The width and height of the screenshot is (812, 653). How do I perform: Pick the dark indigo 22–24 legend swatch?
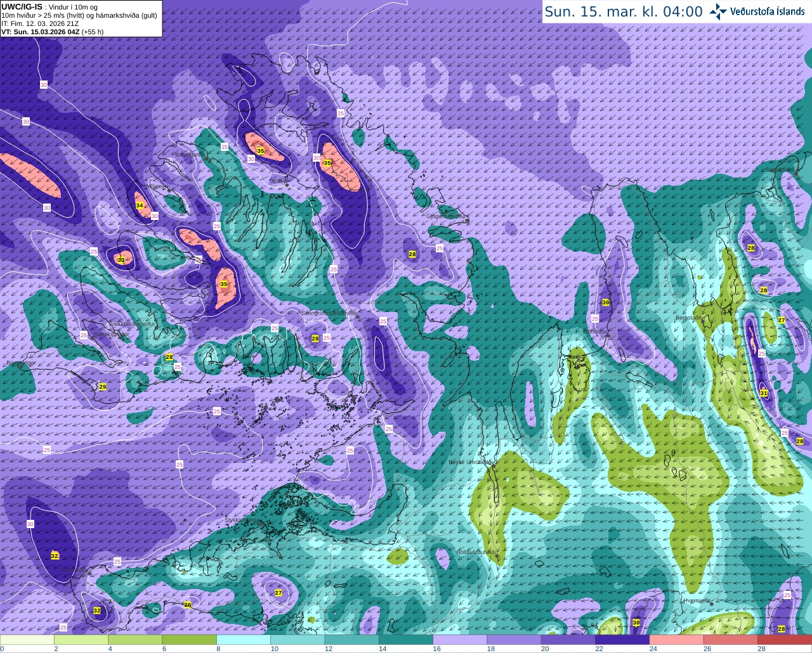pyautogui.click(x=622, y=640)
